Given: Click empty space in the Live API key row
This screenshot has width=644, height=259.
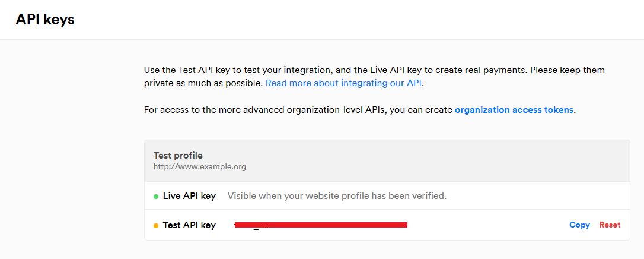Looking at the screenshot, I should tap(534, 196).
